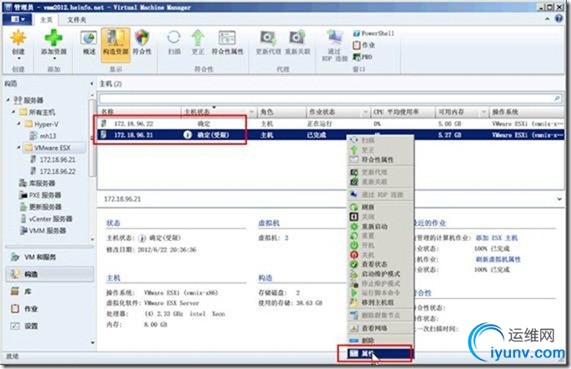Open PRO from the ribbon window group
The height and width of the screenshot is (369, 571).
(x=362, y=57)
